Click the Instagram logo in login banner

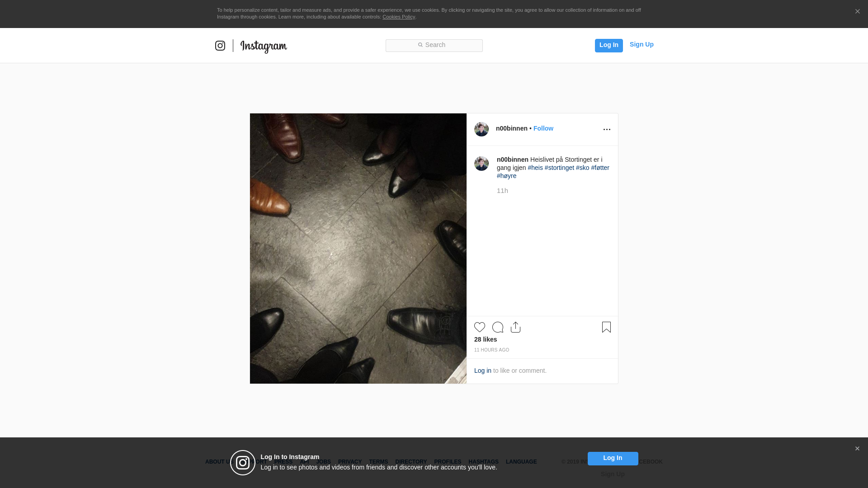[x=243, y=463]
